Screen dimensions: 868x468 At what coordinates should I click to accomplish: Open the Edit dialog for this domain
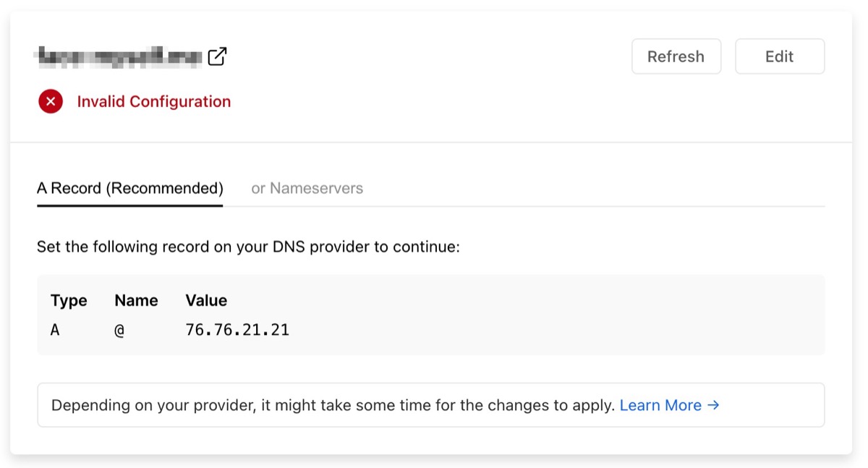780,56
